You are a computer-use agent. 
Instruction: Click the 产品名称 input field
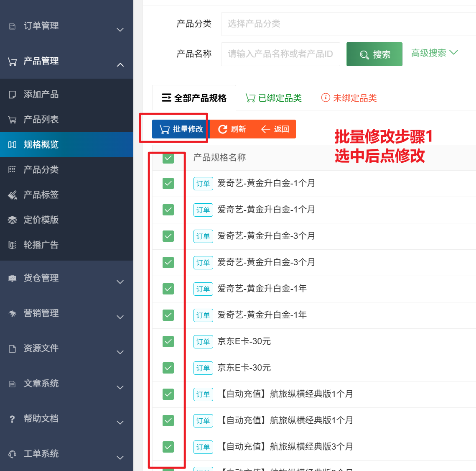tap(280, 54)
